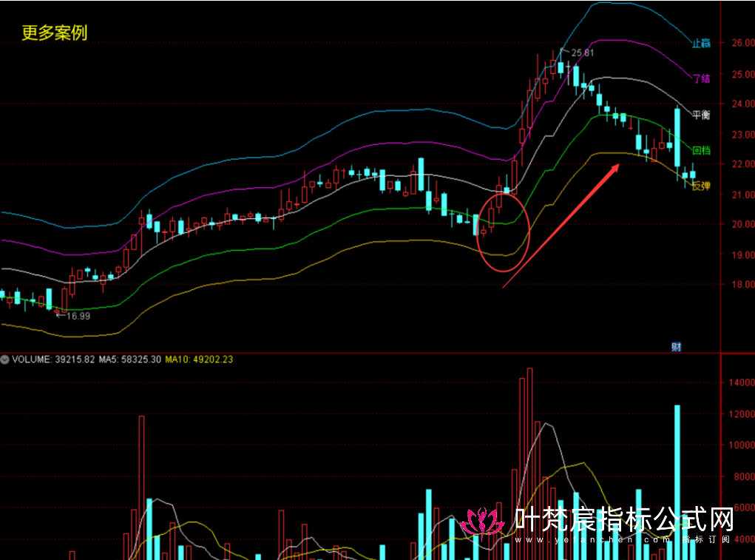Click the 8000 volume axis label
The image size is (755, 560).
point(743,476)
